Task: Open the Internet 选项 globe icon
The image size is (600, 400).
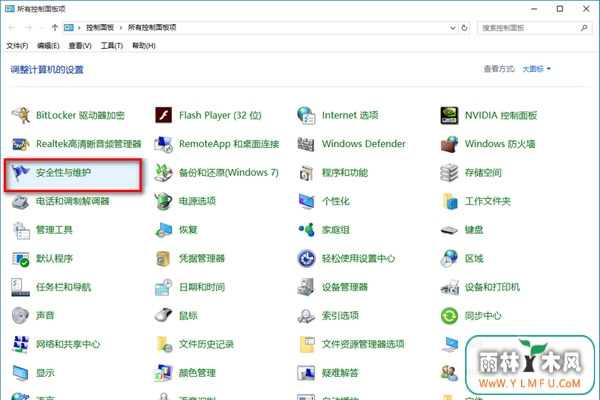Action: 306,115
